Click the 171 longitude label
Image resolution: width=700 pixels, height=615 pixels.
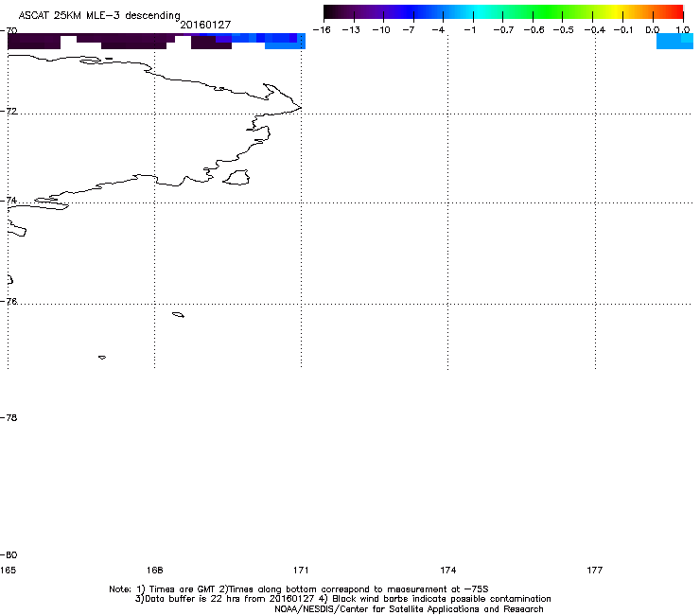[301, 571]
